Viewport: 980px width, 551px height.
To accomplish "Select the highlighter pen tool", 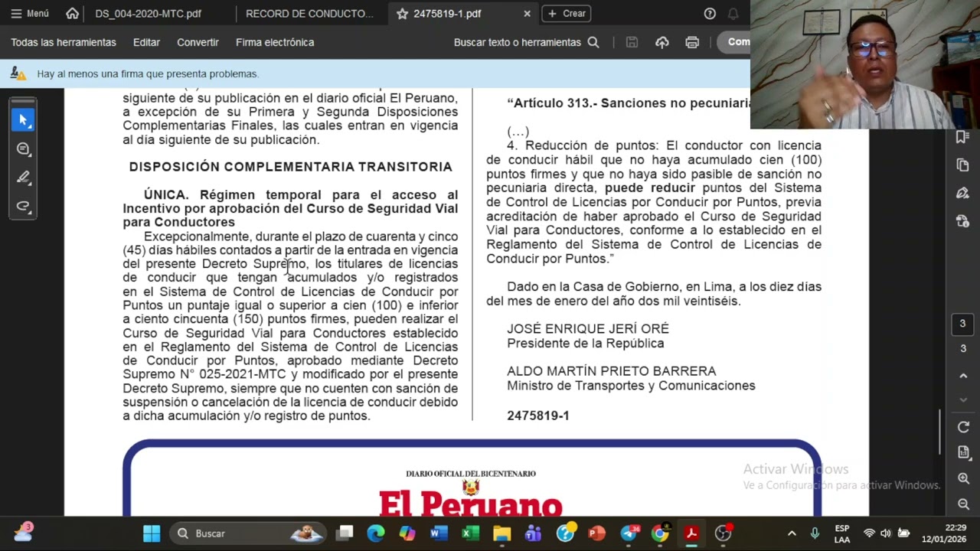I will [23, 178].
